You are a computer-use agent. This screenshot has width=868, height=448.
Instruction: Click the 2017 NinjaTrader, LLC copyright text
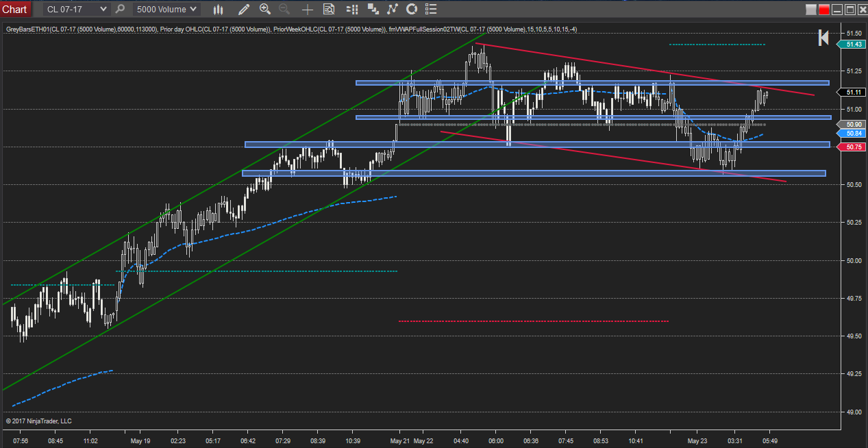point(38,421)
